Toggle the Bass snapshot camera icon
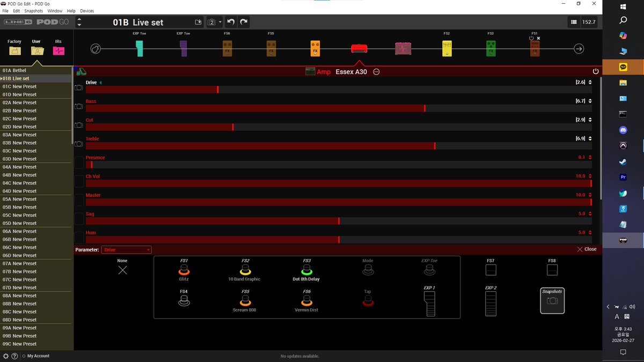This screenshot has width=644, height=362. point(79,106)
